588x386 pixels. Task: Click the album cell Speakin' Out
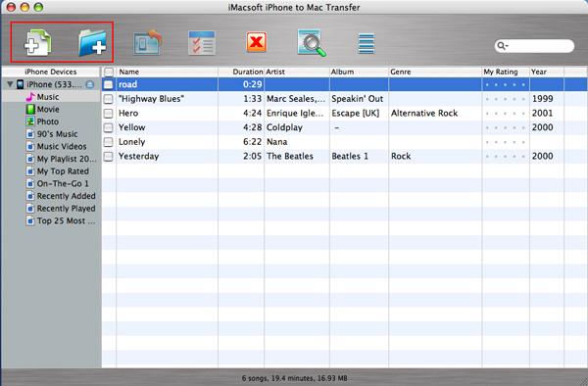point(357,99)
